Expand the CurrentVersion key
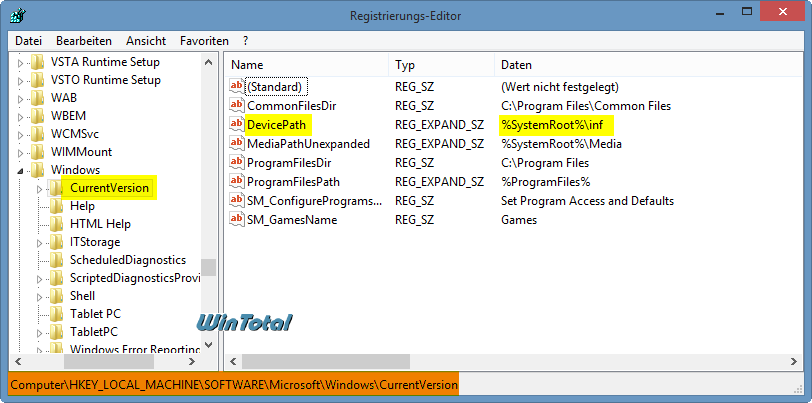Image resolution: width=812 pixels, height=403 pixels. coord(39,188)
